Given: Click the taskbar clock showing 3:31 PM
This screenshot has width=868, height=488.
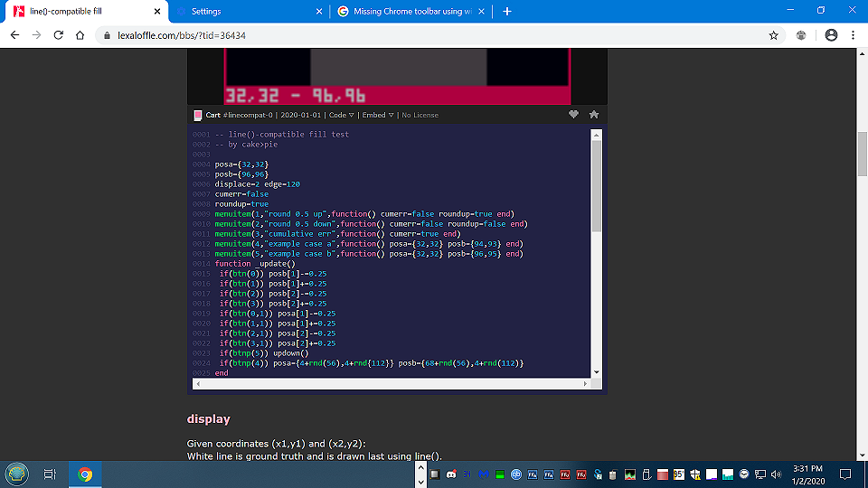Looking at the screenshot, I should (808, 474).
